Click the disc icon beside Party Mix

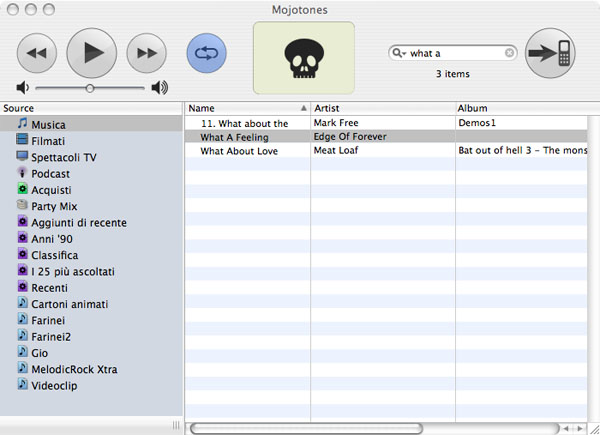[22, 205]
